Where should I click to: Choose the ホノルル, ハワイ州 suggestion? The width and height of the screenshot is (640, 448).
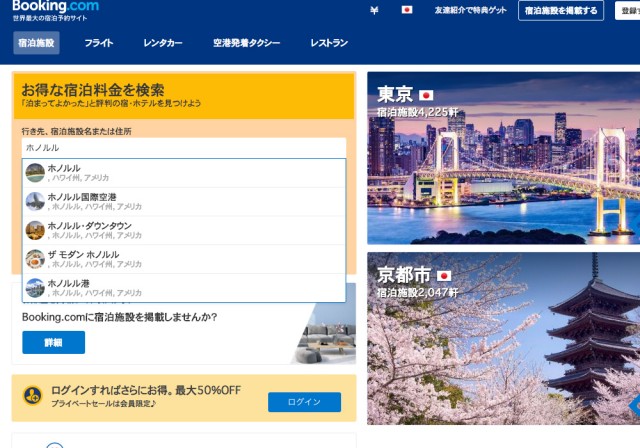tap(184, 173)
